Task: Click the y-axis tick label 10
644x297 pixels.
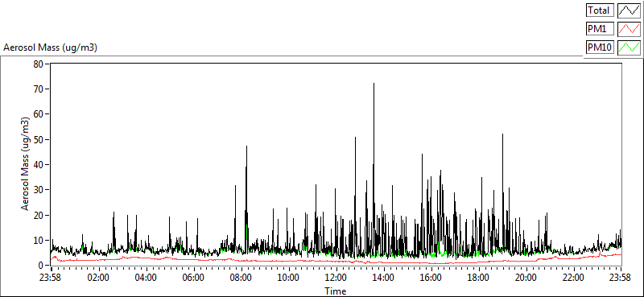Action: [39, 241]
